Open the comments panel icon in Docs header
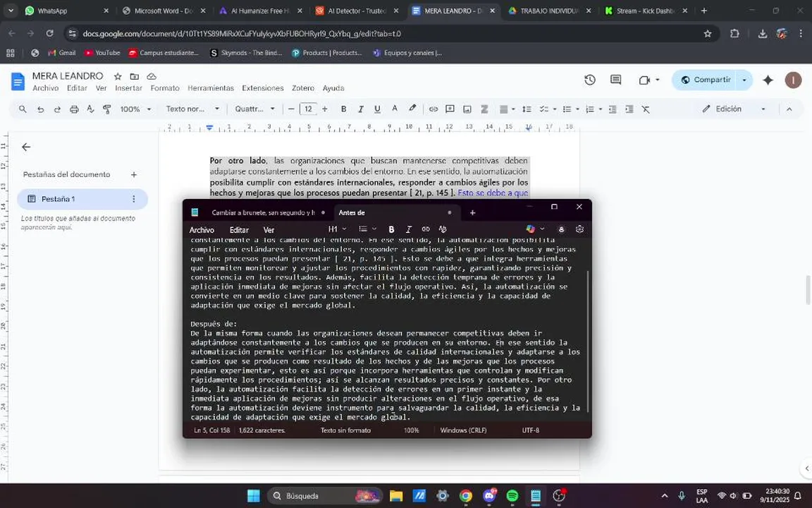812x508 pixels. 616,80
